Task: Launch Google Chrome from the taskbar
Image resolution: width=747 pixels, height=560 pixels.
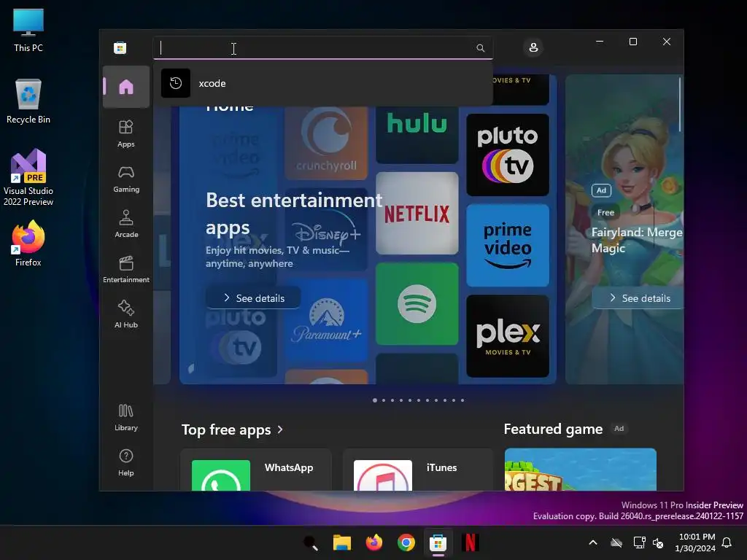Action: click(x=406, y=542)
